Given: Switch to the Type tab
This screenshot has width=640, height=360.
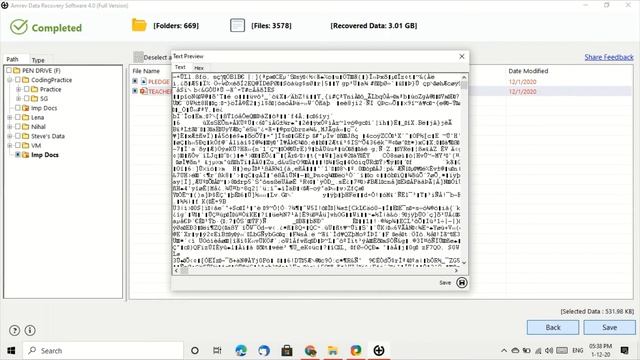Looking at the screenshot, I should (38, 60).
